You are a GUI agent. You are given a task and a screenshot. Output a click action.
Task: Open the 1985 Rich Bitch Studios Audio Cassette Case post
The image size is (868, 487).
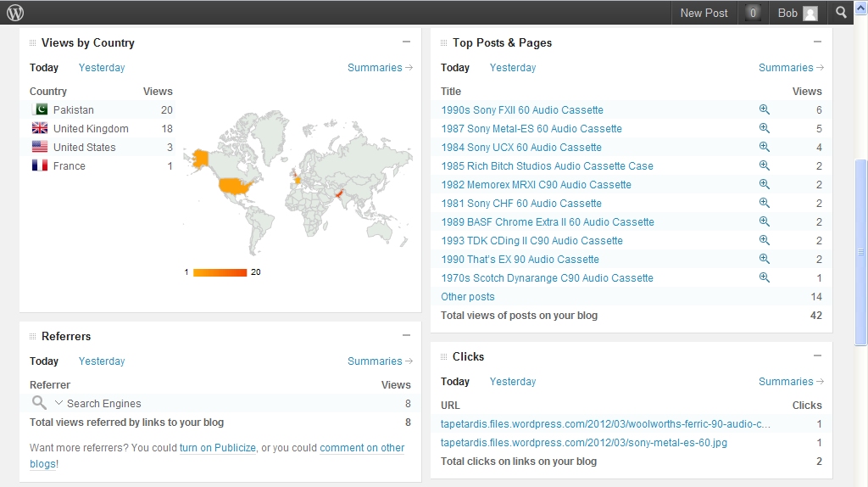(547, 165)
